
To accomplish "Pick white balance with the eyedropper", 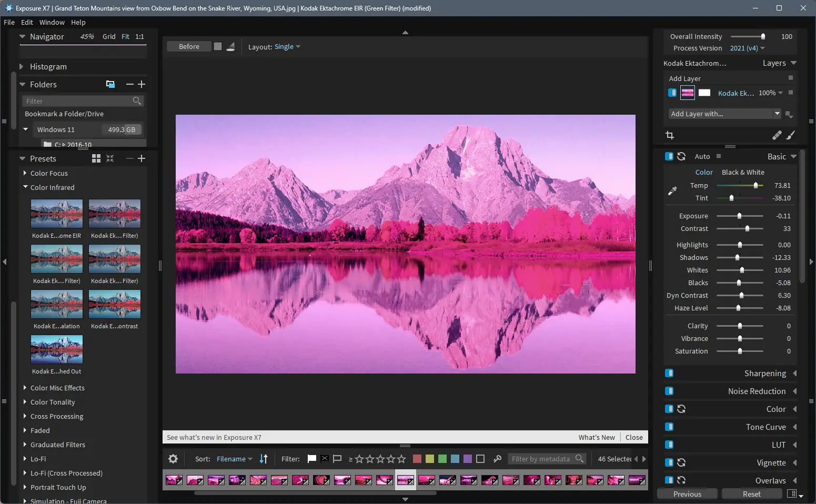I will [672, 191].
